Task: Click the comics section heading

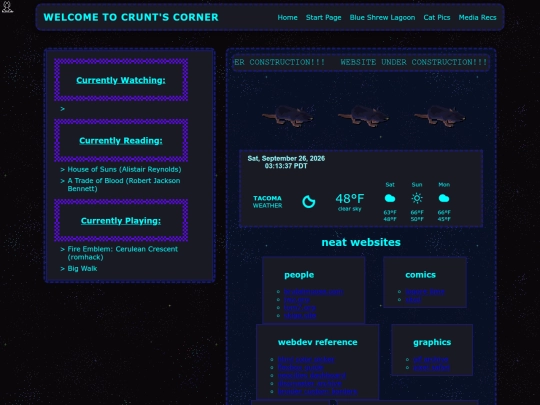Action: tap(420, 275)
